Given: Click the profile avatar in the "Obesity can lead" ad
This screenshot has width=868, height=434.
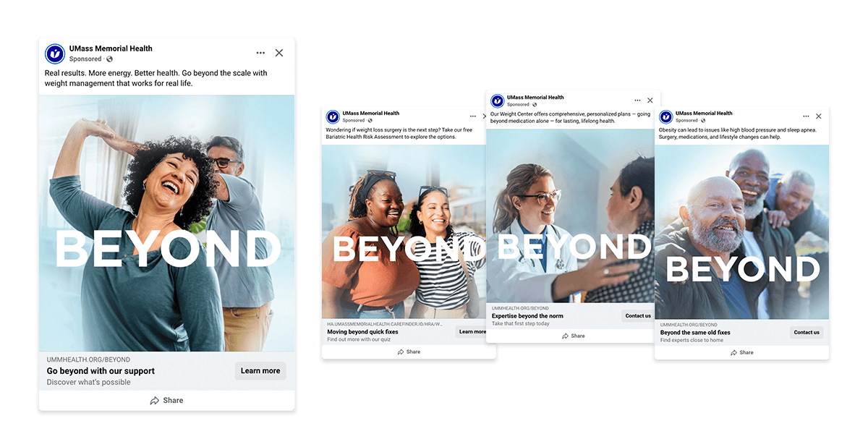Looking at the screenshot, I should [x=666, y=116].
